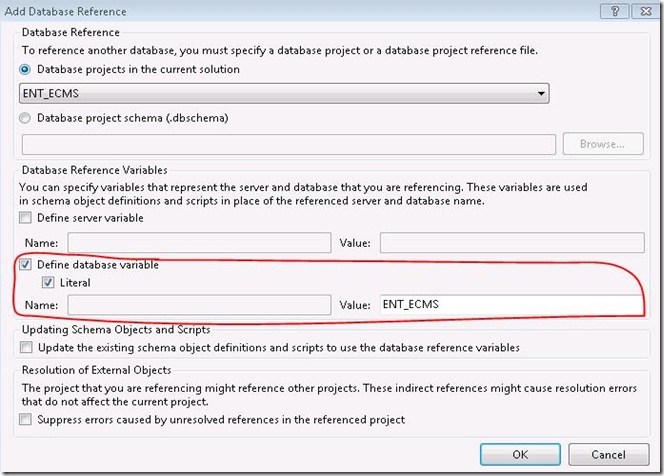Screen dimensions: 664x476
Task: Confirm the dialog with OK
Action: tap(519, 453)
